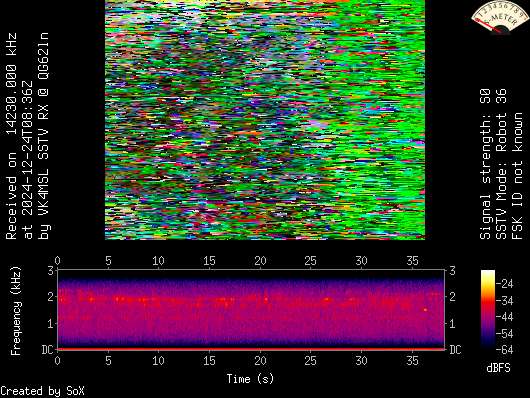Viewport: 530px width, 398px height.
Task: Select the 'Received on 14230.000 kHz' text
Action: tap(11, 136)
